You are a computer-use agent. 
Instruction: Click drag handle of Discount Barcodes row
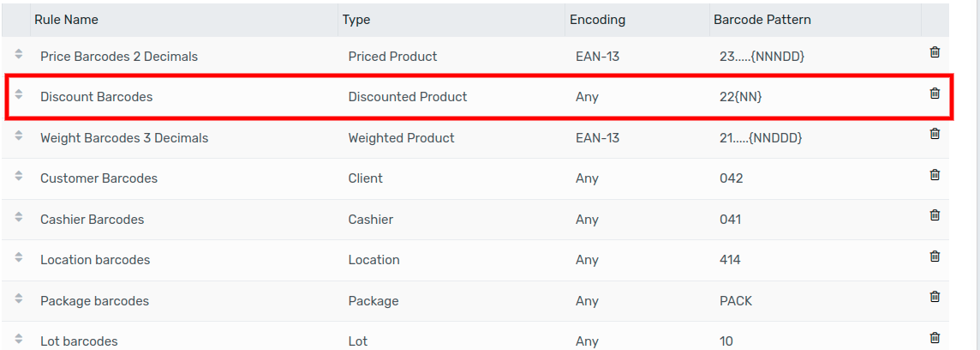19,94
